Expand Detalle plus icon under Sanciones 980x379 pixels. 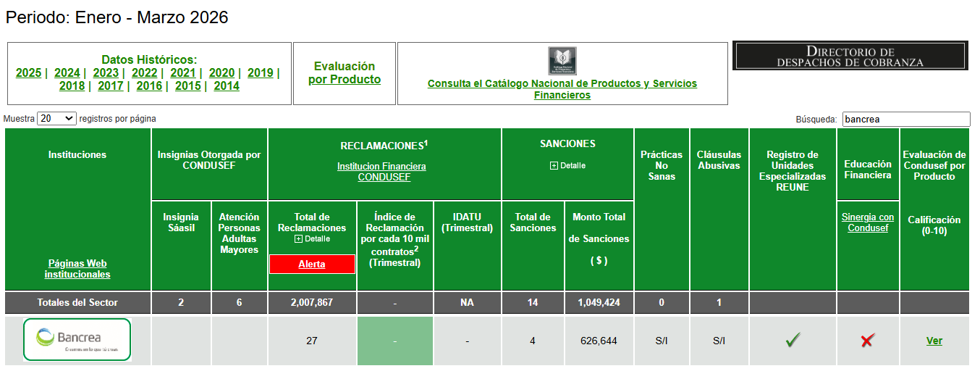pyautogui.click(x=554, y=166)
